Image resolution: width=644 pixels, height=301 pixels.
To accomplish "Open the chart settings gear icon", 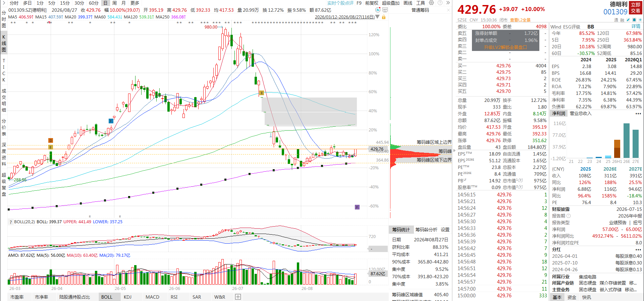I will 431,3.
